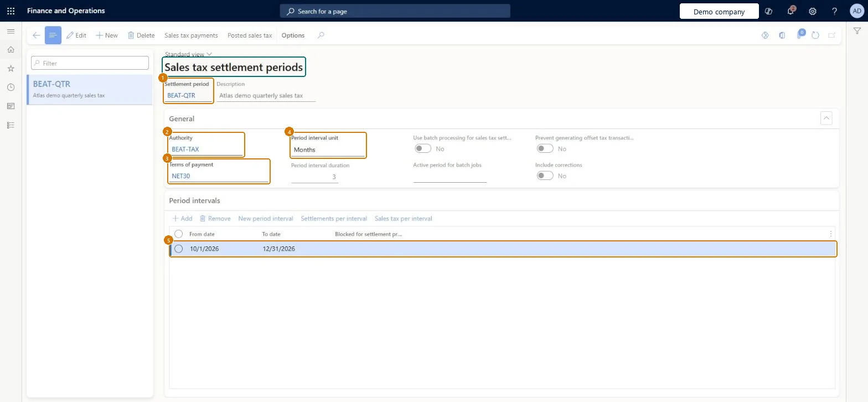This screenshot has width=868, height=402.
Task: Open grid column options menu
Action: (x=830, y=234)
